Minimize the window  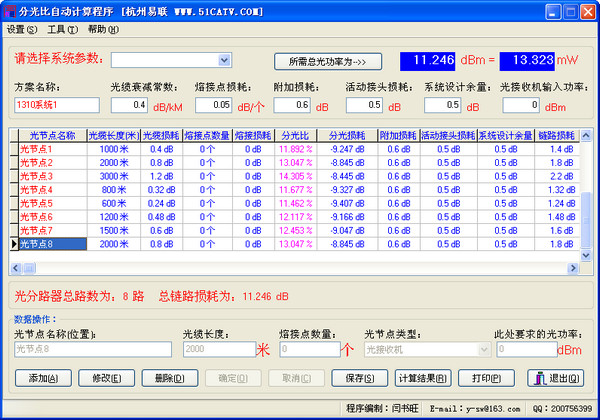[x=553, y=12]
